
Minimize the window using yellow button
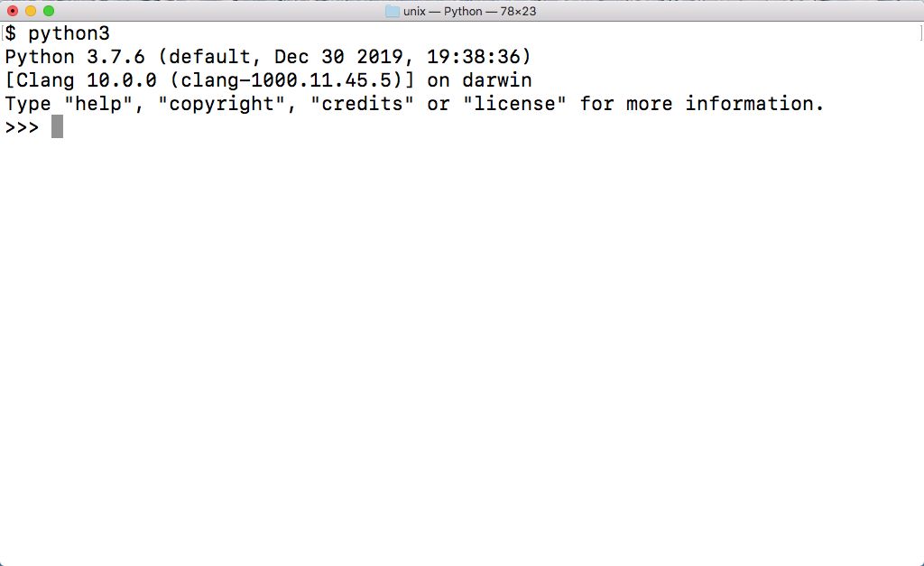(31, 11)
